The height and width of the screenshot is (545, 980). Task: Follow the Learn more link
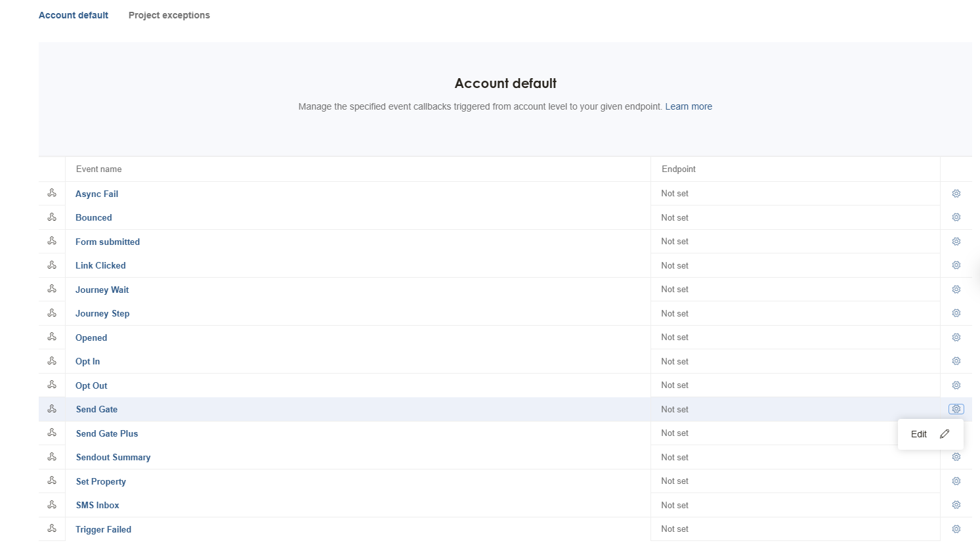coord(688,106)
